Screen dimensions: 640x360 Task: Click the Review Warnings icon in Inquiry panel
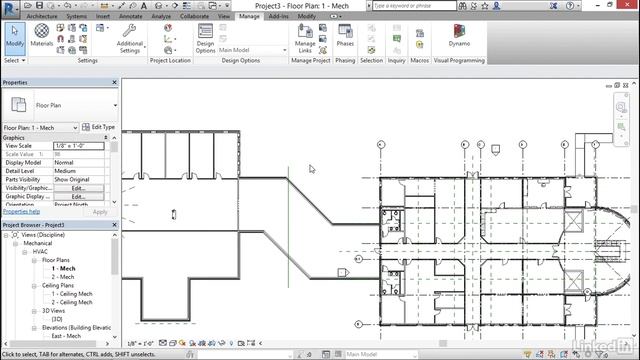click(x=397, y=39)
